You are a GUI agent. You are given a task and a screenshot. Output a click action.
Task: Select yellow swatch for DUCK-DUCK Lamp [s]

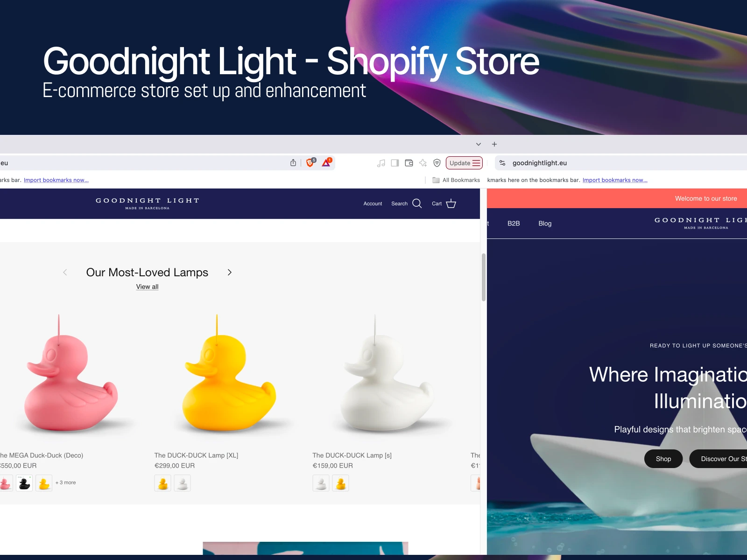point(341,483)
